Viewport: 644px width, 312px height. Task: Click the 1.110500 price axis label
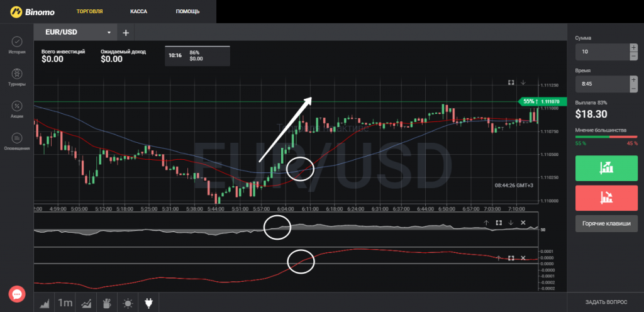point(549,155)
